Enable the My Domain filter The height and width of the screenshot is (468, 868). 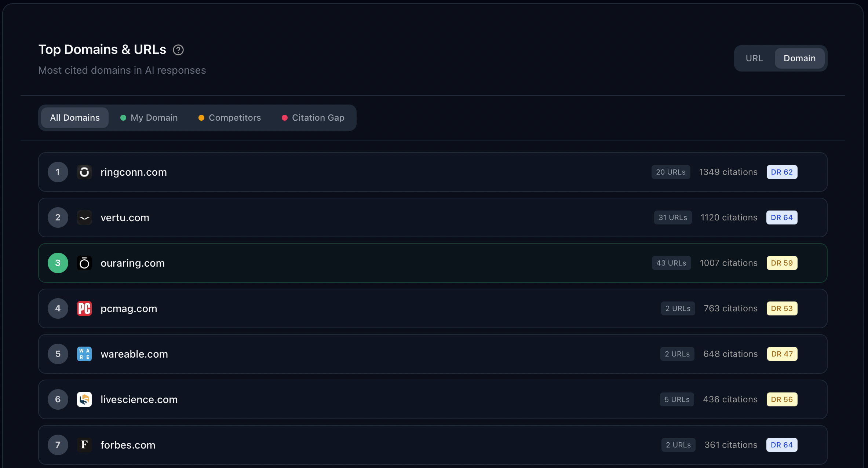pyautogui.click(x=149, y=117)
